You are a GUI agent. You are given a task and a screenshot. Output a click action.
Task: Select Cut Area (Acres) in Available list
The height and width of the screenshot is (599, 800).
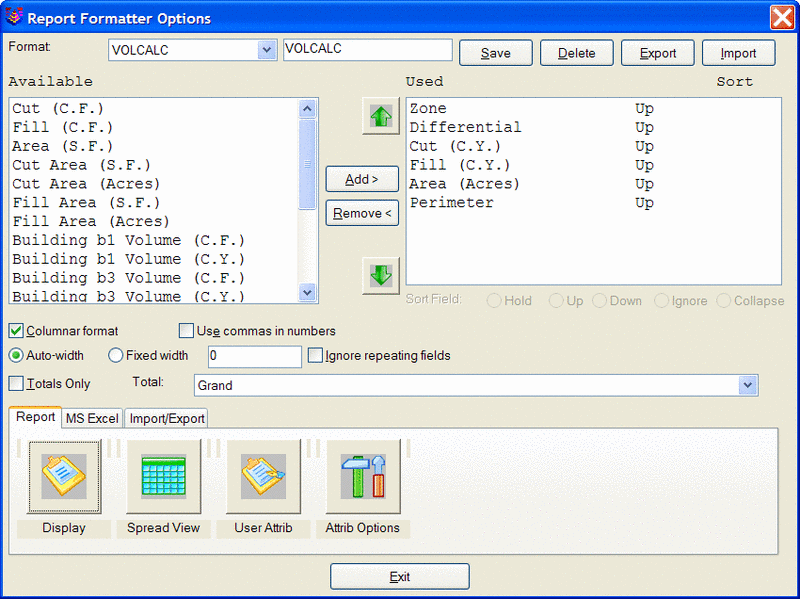(x=154, y=184)
